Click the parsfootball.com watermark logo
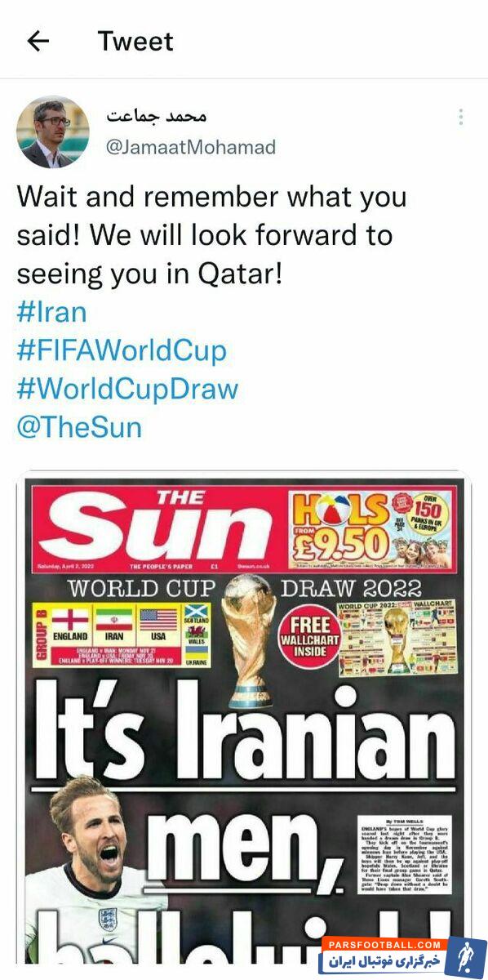 pos(403,955)
